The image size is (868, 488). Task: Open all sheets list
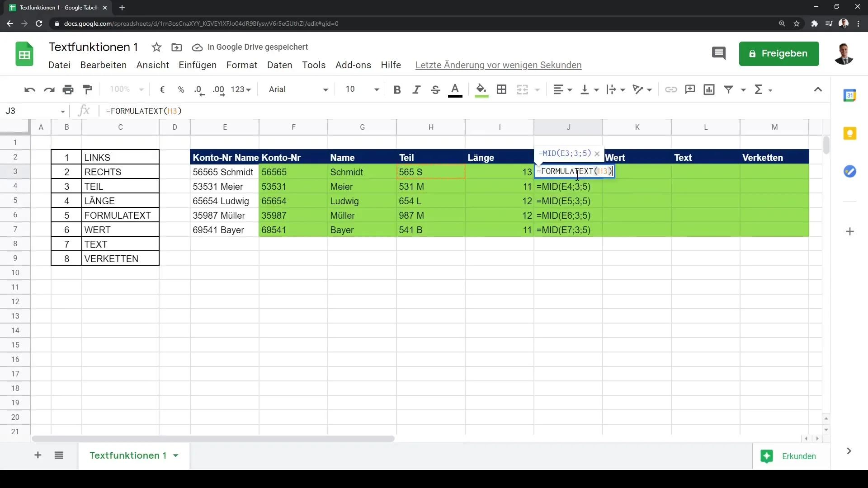pyautogui.click(x=59, y=455)
